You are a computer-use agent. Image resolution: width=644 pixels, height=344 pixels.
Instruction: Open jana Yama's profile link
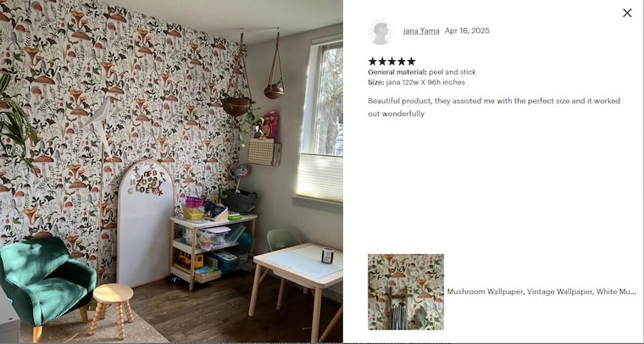click(x=421, y=31)
